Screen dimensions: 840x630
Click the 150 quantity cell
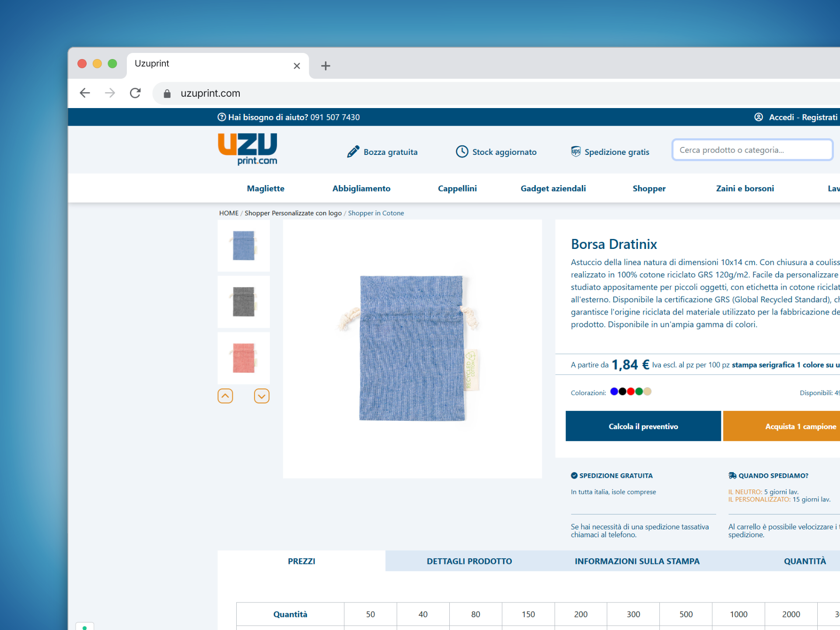528,614
